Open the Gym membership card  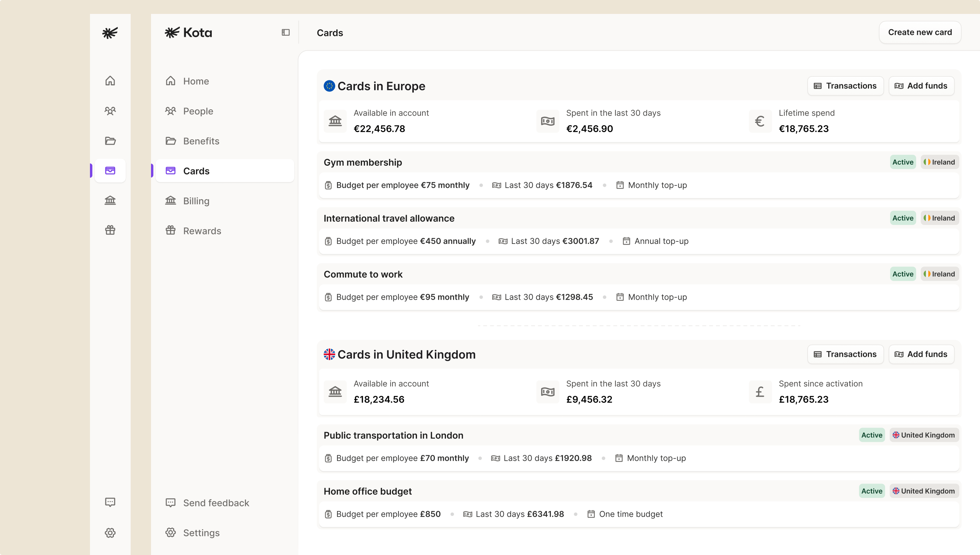coord(362,162)
